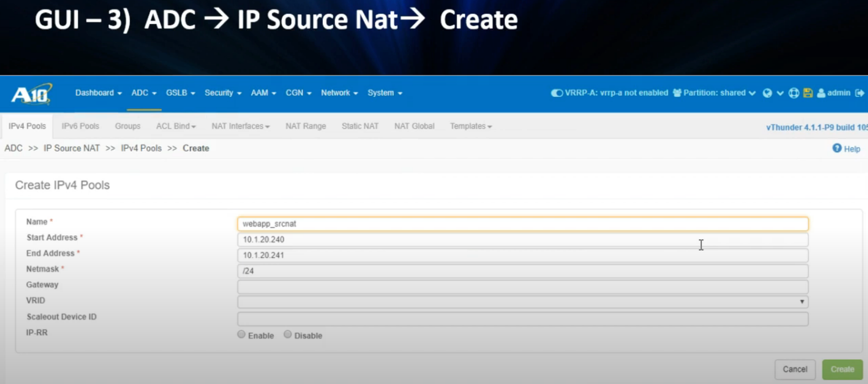Open the Network menu
The height and width of the screenshot is (384, 868).
coord(339,93)
